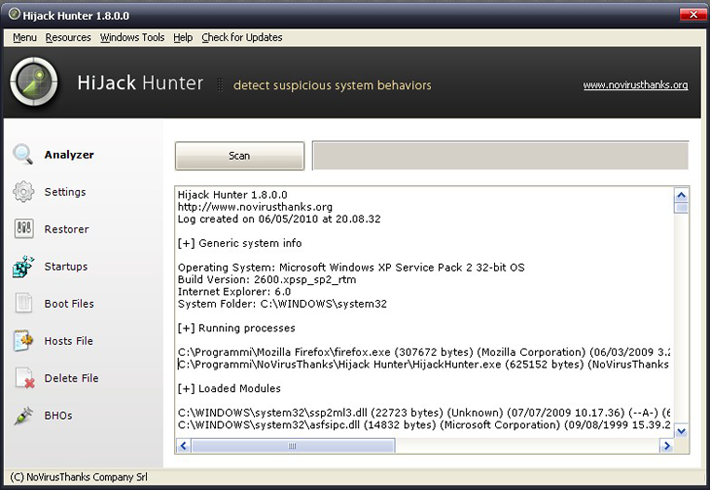Image resolution: width=710 pixels, height=490 pixels.
Task: Click the Restorer sliders icon
Action: [x=24, y=229]
